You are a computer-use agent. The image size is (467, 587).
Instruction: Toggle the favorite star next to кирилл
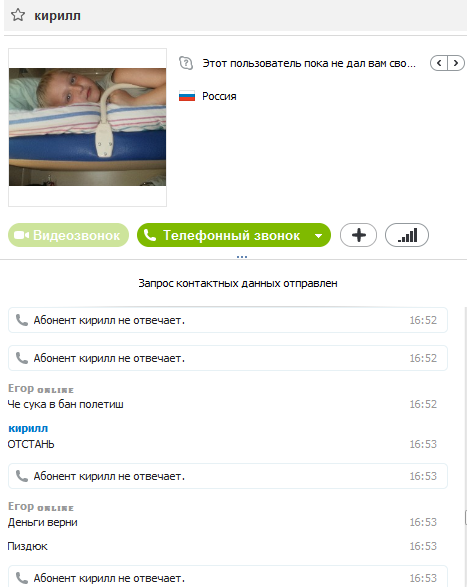click(x=18, y=15)
